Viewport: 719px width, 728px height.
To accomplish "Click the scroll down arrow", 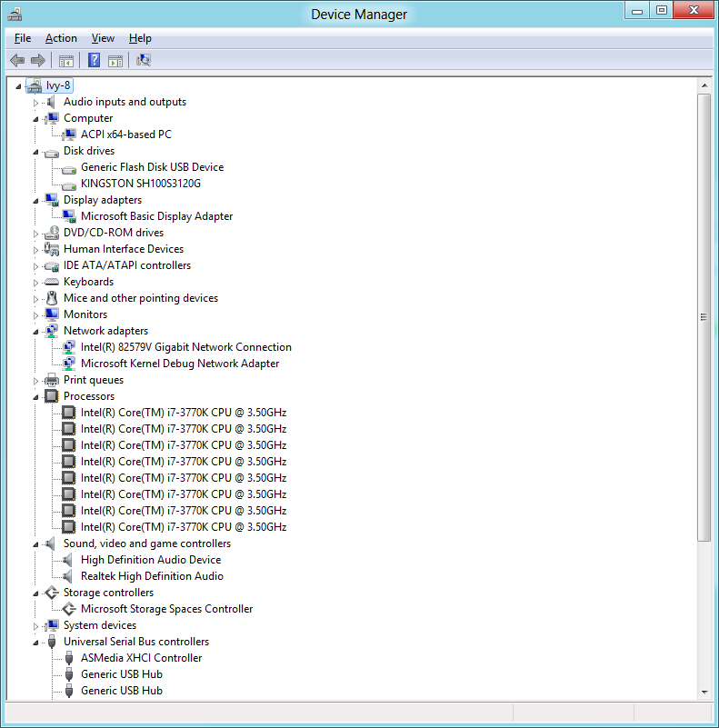I will click(704, 692).
